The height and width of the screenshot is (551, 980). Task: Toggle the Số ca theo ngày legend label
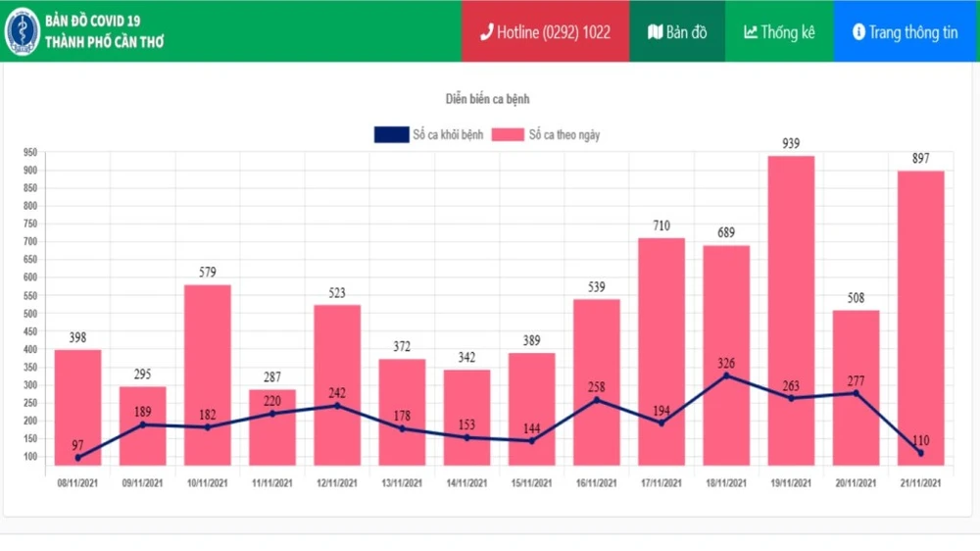[563, 135]
